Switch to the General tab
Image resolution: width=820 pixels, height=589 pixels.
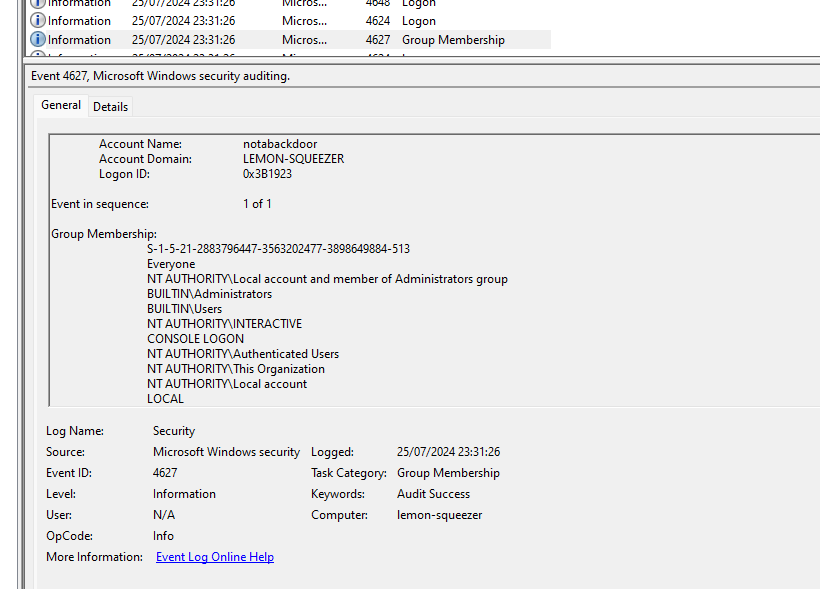(x=61, y=105)
